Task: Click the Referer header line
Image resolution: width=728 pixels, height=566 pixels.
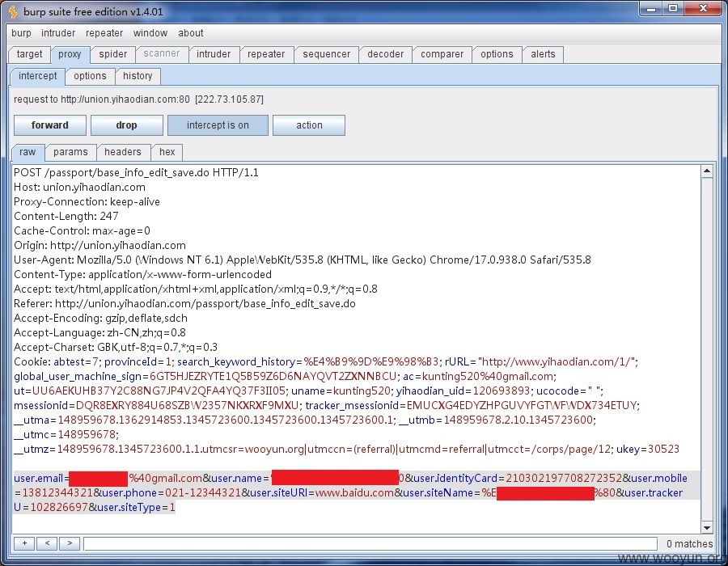Action: tap(184, 303)
